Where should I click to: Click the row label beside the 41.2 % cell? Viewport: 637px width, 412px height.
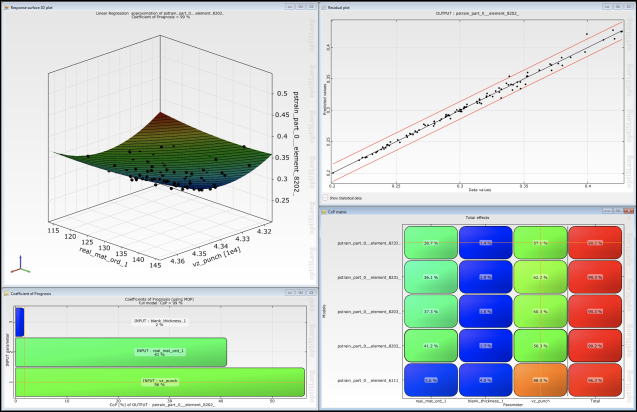368,346
